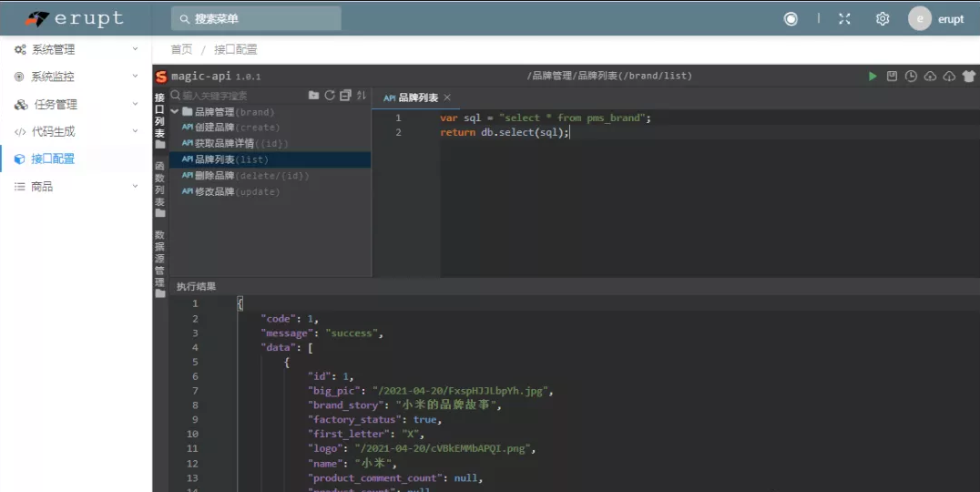The height and width of the screenshot is (492, 980).
Task: Click the save icon in magic-api toolbar
Action: point(893,77)
